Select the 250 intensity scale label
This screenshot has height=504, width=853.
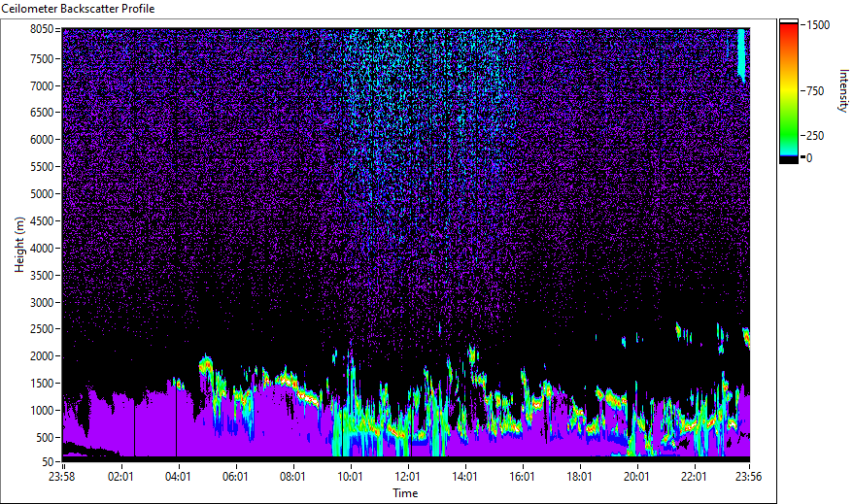click(x=815, y=136)
